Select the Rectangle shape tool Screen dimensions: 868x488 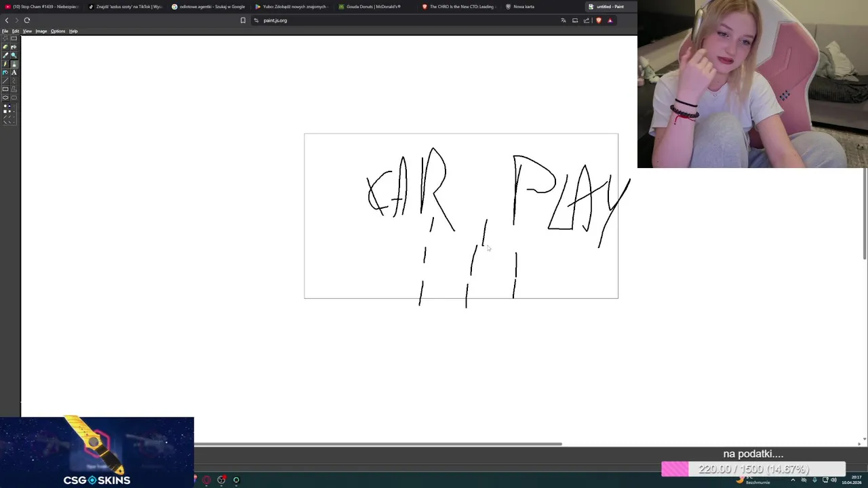5,89
